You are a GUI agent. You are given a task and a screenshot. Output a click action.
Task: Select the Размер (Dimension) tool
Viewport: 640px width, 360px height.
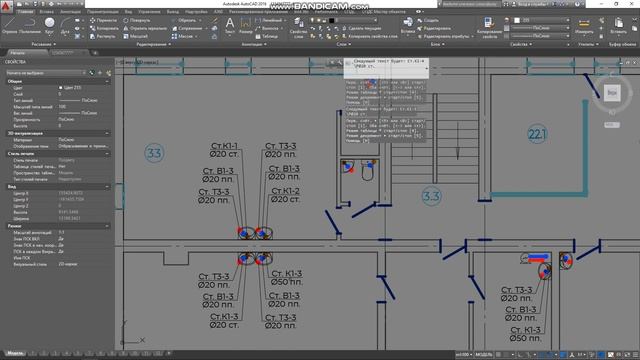(x=245, y=25)
